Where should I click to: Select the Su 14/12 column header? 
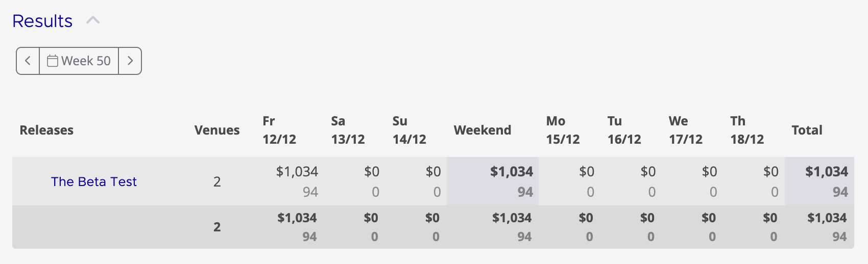409,130
